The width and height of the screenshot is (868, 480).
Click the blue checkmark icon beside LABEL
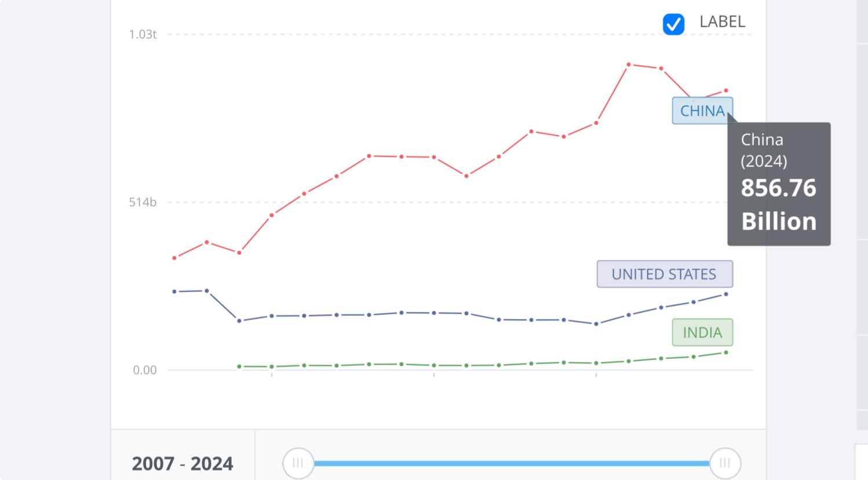coord(673,23)
